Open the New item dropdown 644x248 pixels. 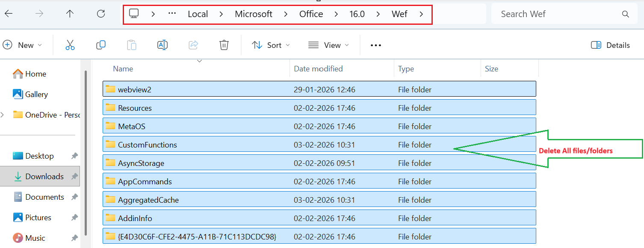pyautogui.click(x=22, y=45)
